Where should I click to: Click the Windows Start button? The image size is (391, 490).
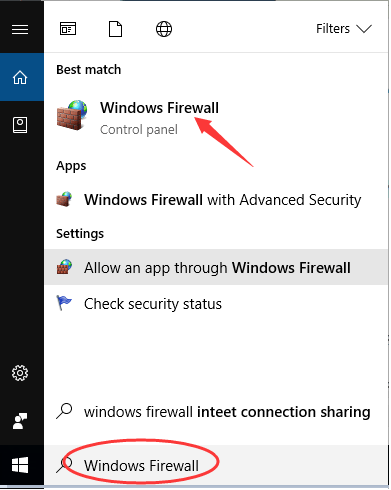(x=20, y=465)
